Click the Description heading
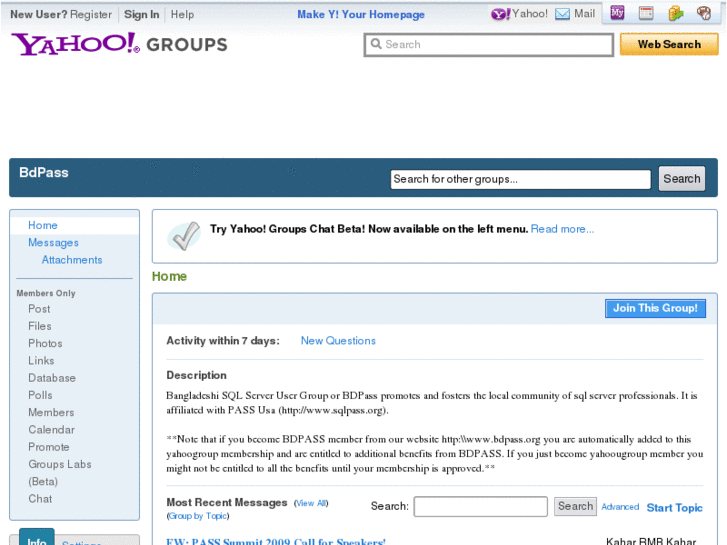The image size is (727, 545). pos(196,375)
